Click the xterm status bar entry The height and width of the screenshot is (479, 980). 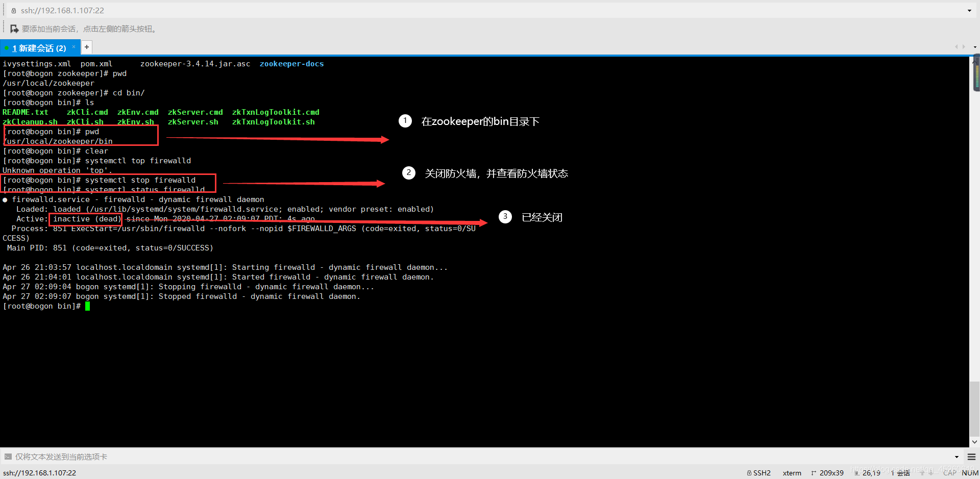[792, 473]
